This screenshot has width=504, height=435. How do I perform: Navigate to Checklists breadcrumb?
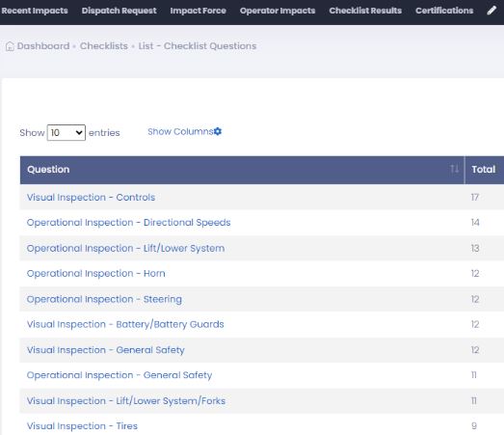[x=104, y=46]
